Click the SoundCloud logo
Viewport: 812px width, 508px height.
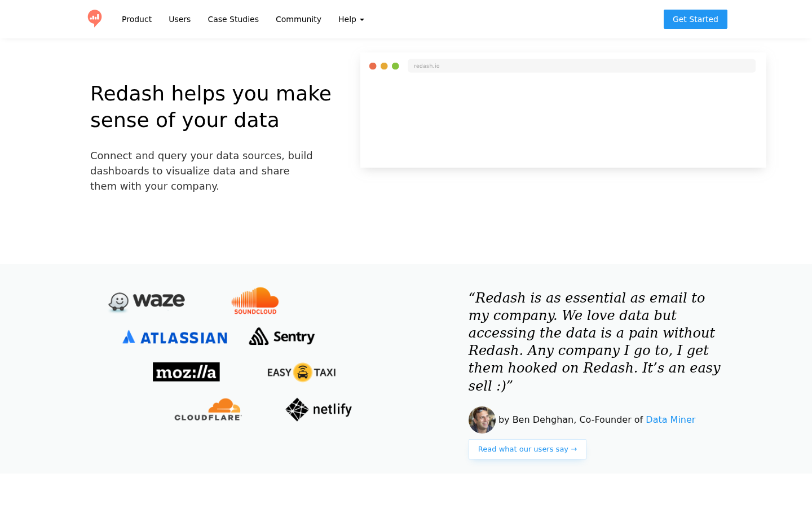[255, 301]
